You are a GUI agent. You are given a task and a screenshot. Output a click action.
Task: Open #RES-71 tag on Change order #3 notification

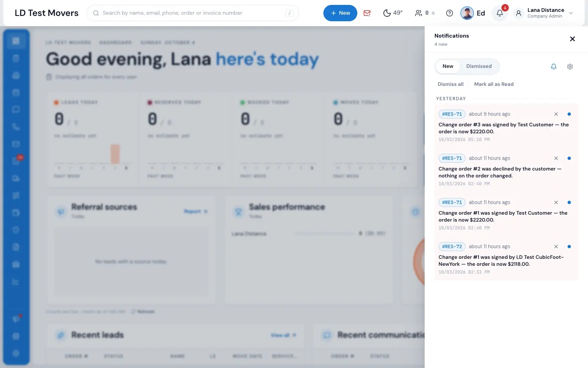[452, 114]
